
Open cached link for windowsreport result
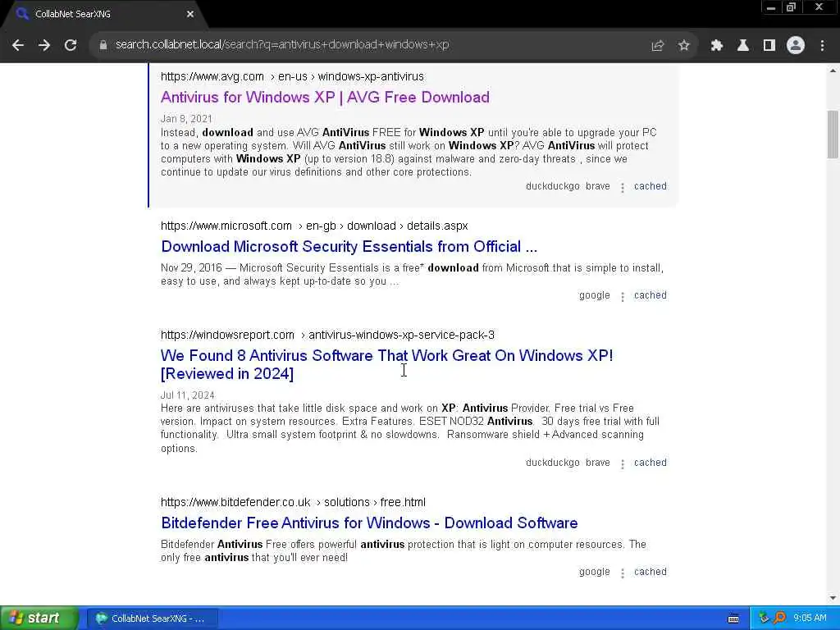click(x=651, y=463)
